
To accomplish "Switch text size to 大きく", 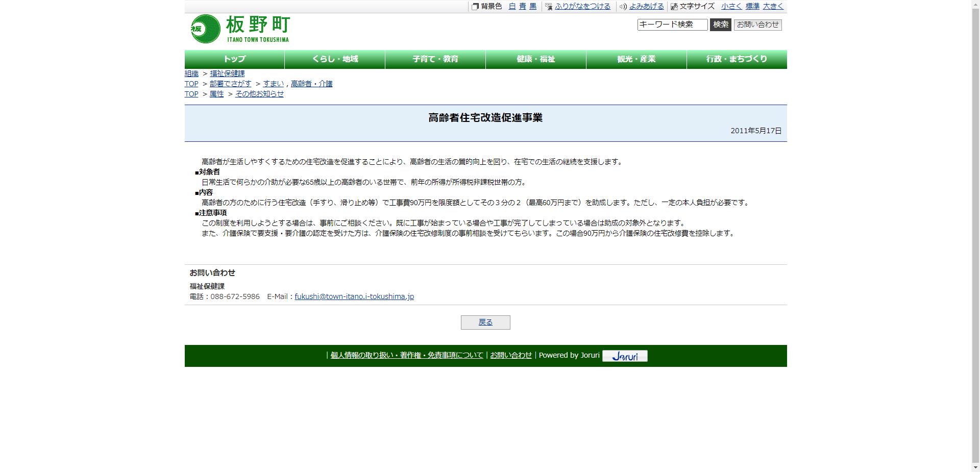I will pos(773,7).
